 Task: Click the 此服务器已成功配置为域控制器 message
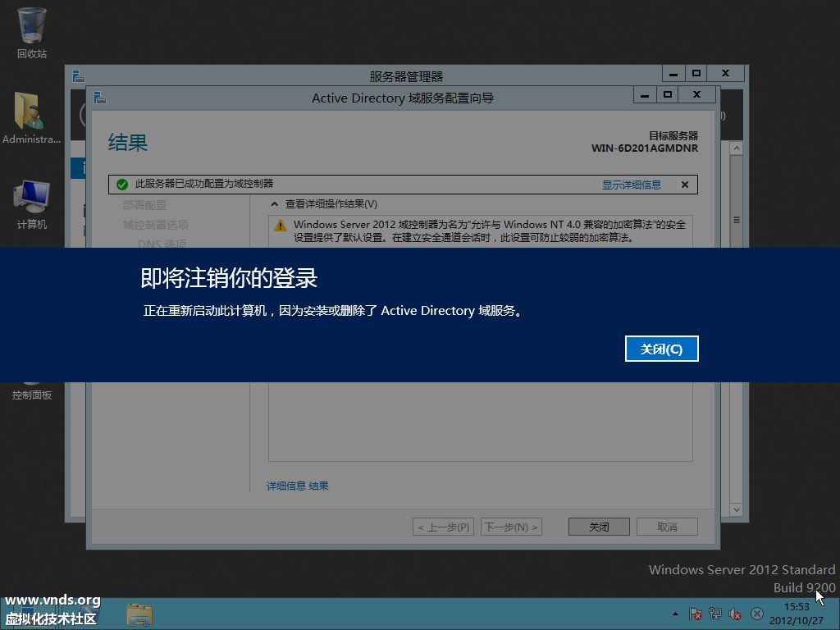204,184
